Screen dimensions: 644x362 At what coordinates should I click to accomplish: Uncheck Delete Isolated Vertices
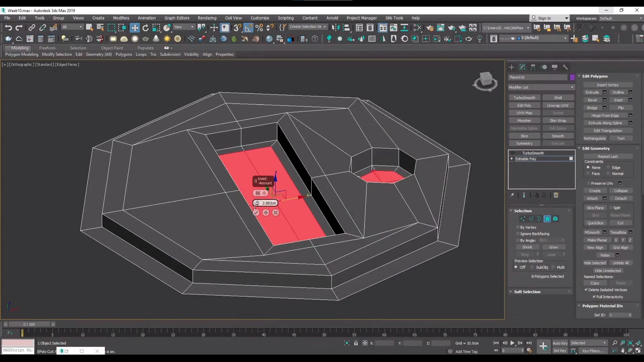click(x=586, y=290)
